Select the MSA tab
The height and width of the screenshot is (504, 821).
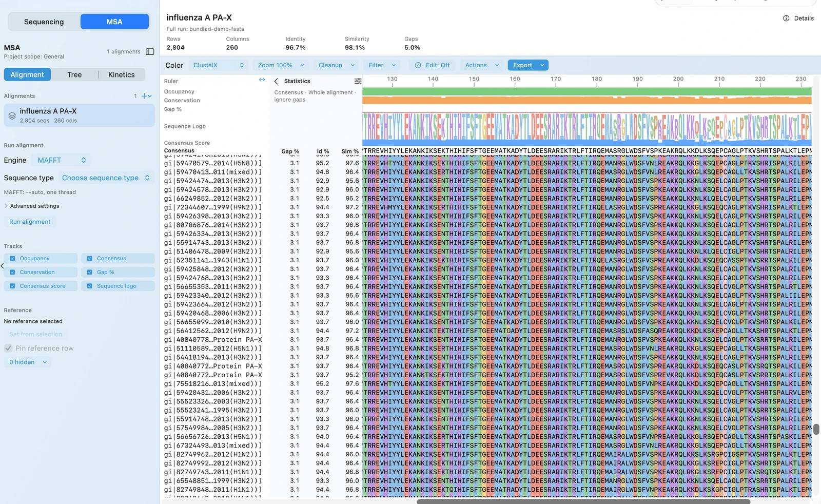tap(114, 22)
